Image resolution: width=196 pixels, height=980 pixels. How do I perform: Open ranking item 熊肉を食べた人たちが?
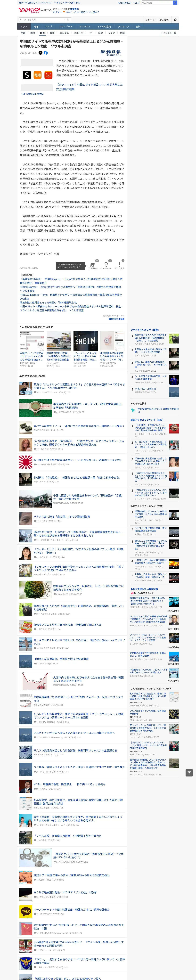coord(151,337)
